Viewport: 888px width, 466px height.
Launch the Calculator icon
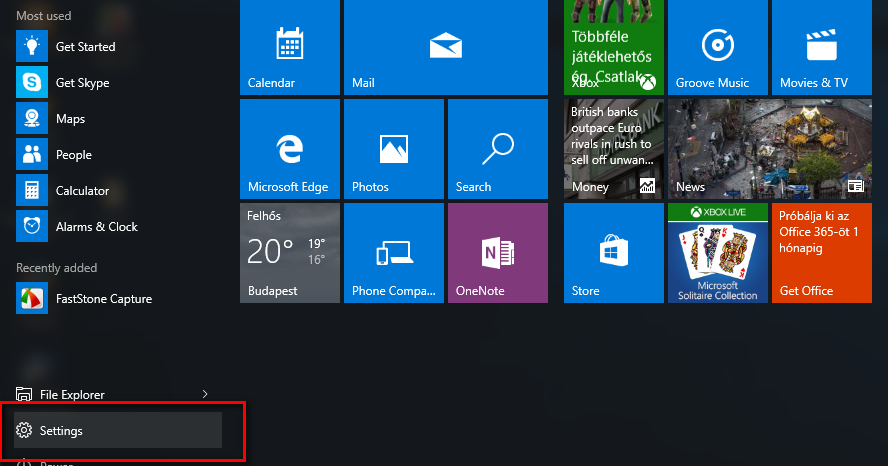(32, 190)
